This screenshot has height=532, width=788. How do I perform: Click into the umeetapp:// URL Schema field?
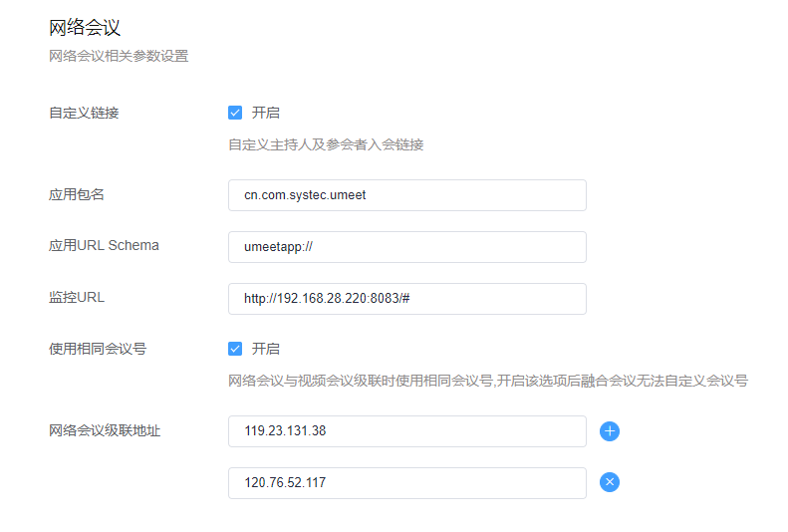(x=406, y=247)
